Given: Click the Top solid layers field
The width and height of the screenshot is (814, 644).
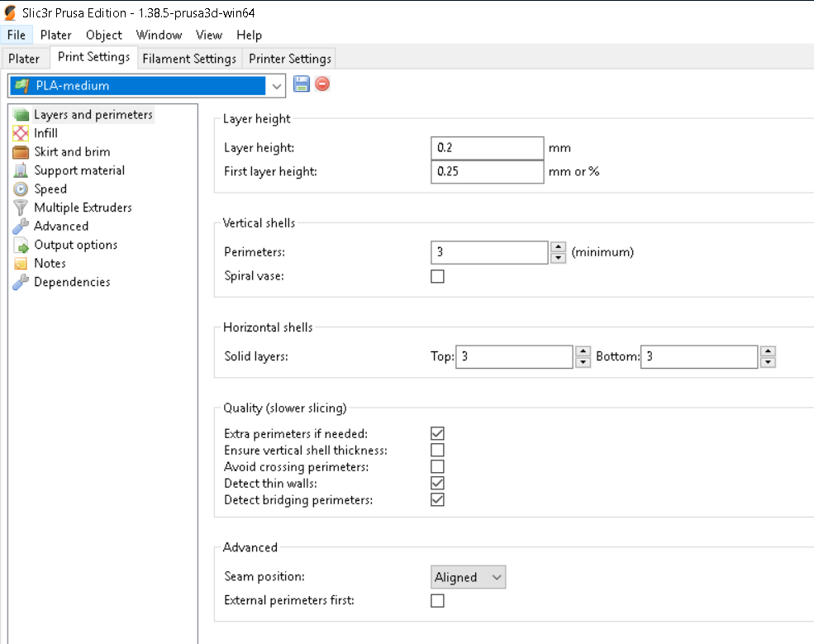Looking at the screenshot, I should 515,357.
